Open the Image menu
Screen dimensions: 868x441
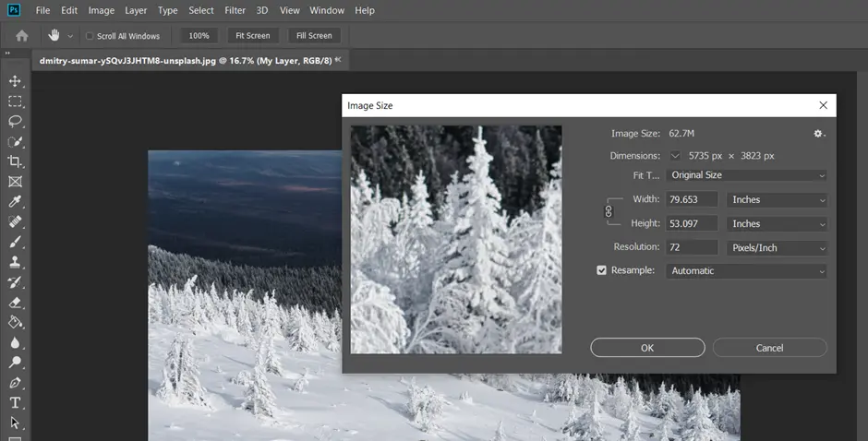point(102,10)
